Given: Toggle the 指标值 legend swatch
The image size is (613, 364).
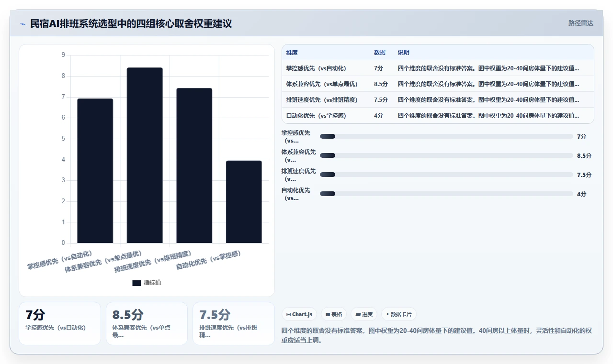Looking at the screenshot, I should [x=136, y=283].
